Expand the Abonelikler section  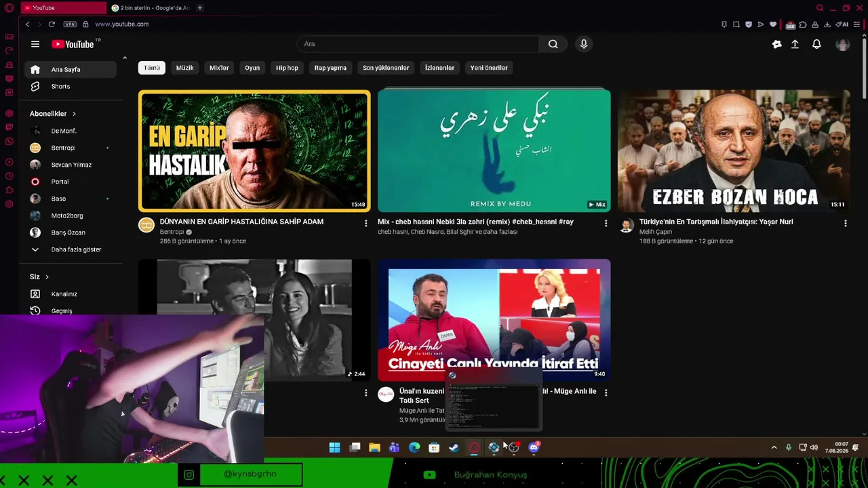point(53,114)
